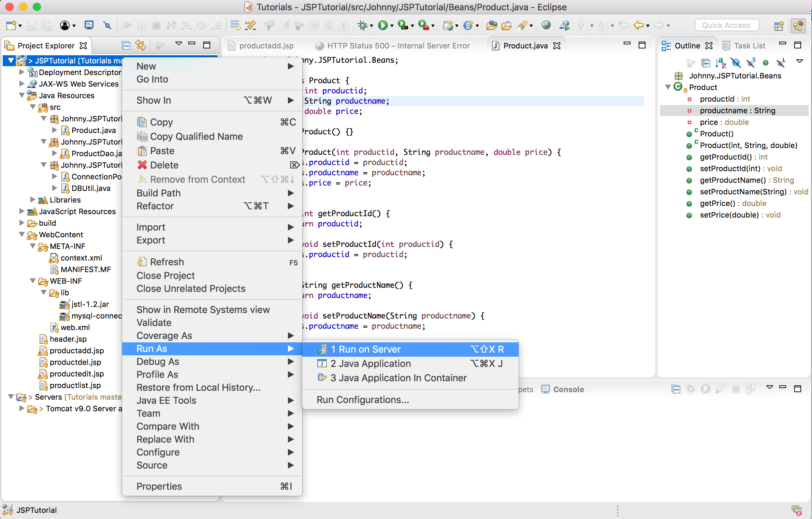Click Collapse All in Project Explorer
The image size is (812, 519).
point(126,45)
